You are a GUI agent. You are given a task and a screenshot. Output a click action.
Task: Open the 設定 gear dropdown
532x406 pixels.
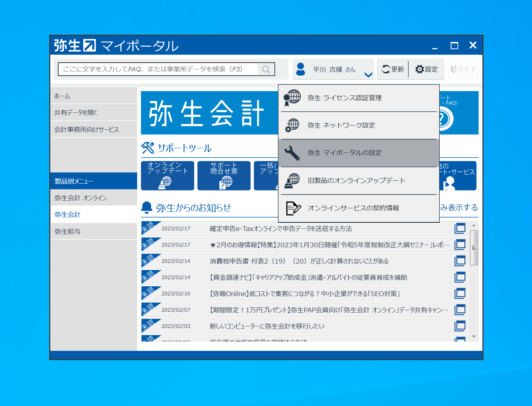426,69
